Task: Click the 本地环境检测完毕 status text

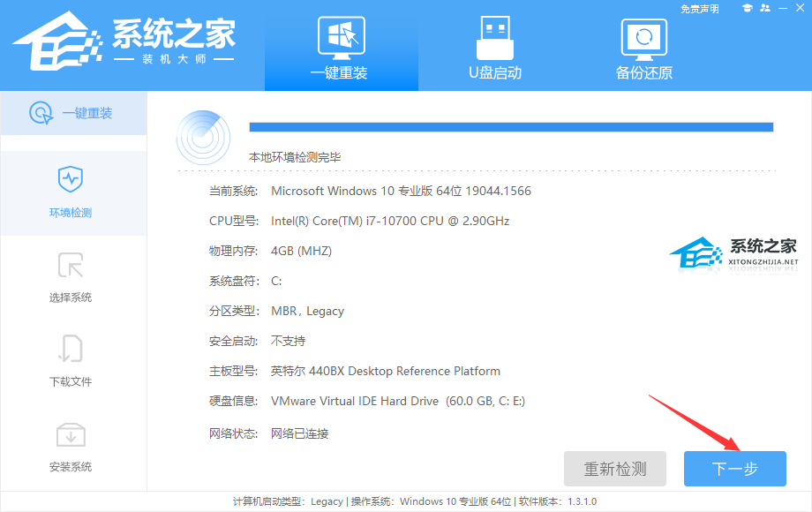Action: pyautogui.click(x=295, y=157)
